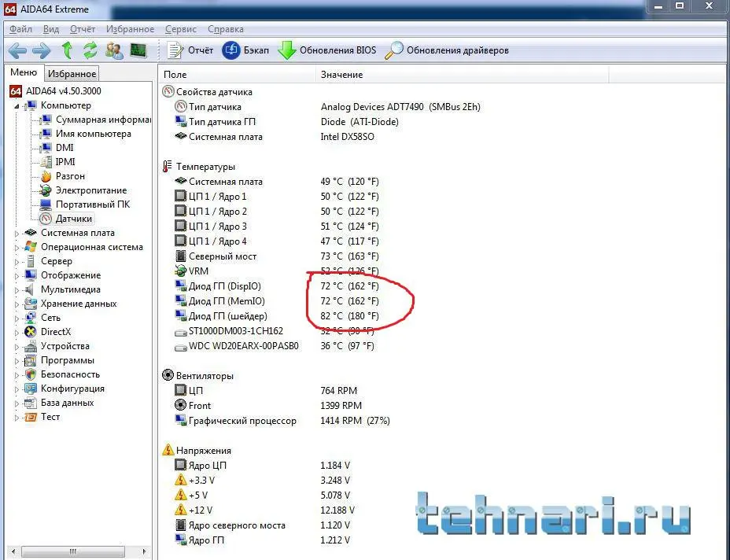The width and height of the screenshot is (730, 560).
Task: Open the Бэкап backup tool
Action: 245,50
